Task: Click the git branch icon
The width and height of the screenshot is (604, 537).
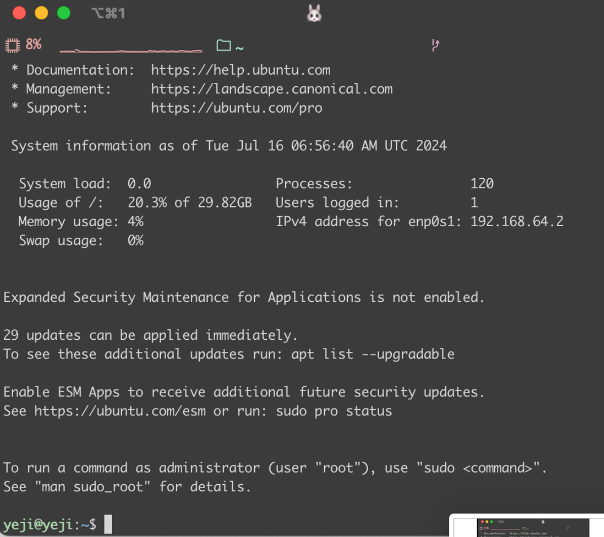Action: click(x=435, y=45)
